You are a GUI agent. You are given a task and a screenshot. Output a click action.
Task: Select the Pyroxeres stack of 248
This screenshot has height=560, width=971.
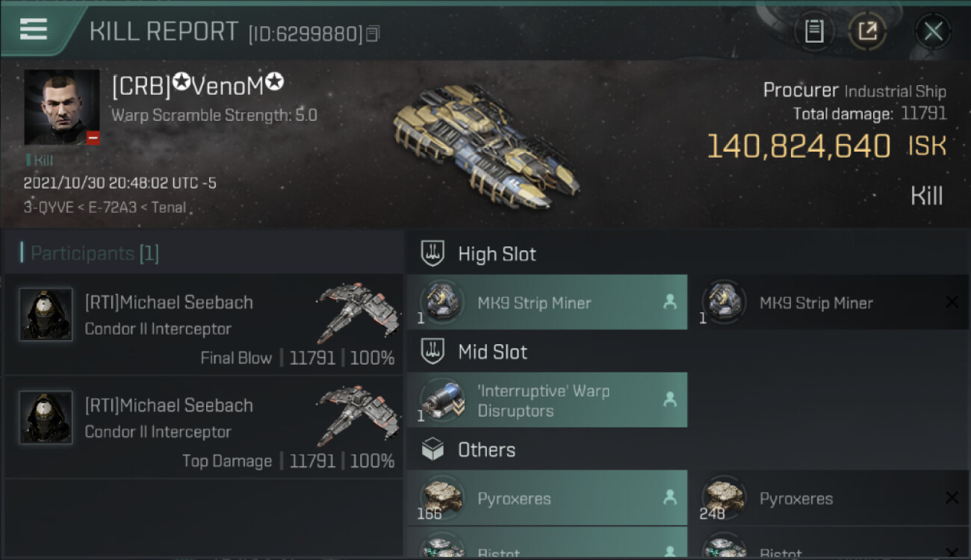(x=829, y=498)
